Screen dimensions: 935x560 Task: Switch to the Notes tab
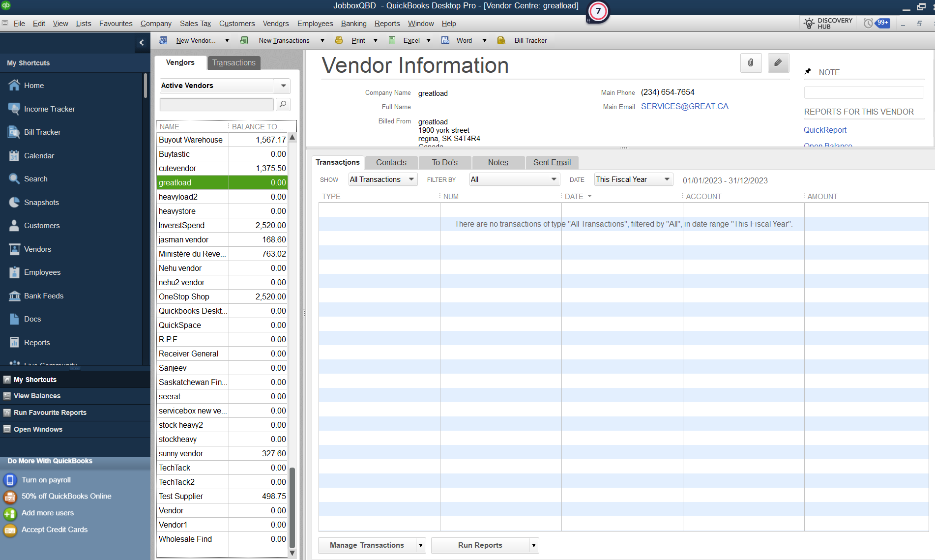(x=498, y=162)
